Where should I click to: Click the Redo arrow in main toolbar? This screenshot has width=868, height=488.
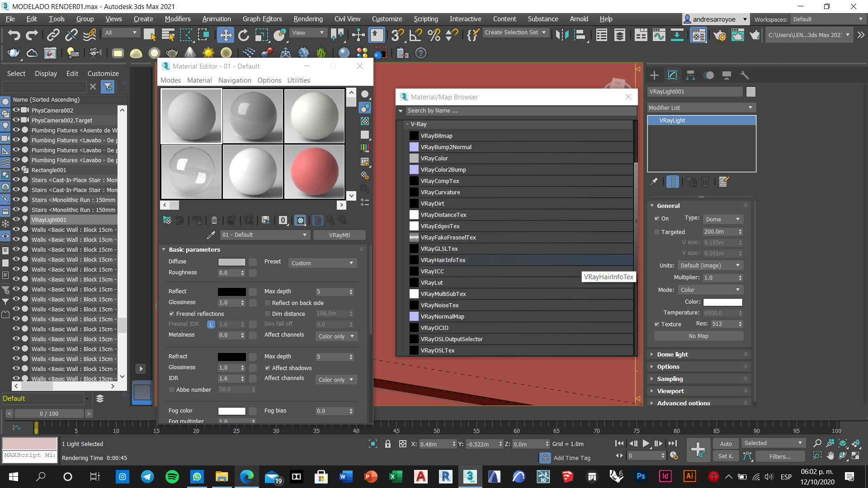(32, 35)
